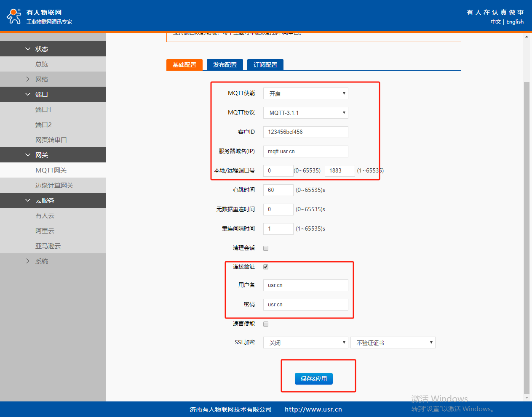Viewport: 532px width, 417px height.
Task: Open the MQTT使能 dropdown
Action: 305,93
